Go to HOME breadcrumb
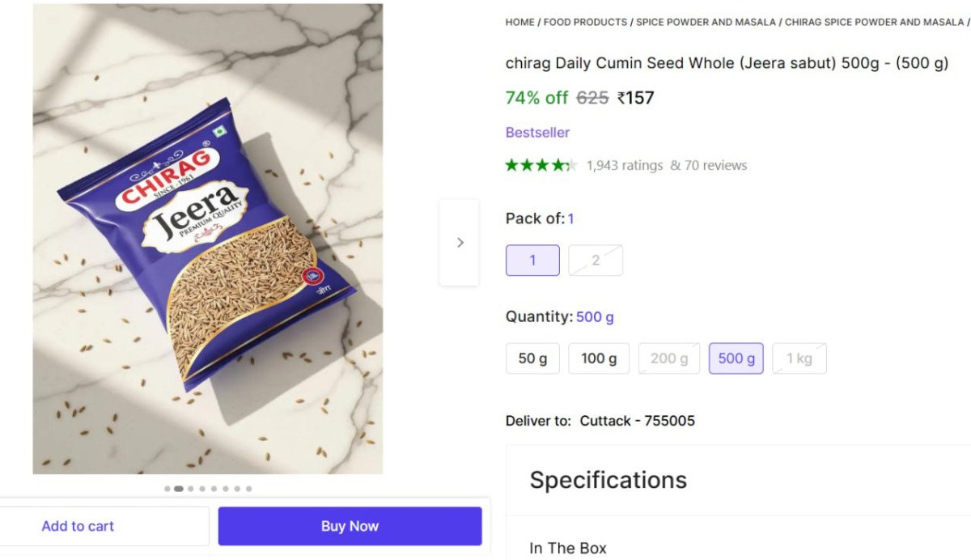The width and height of the screenshot is (971, 560). [x=519, y=22]
